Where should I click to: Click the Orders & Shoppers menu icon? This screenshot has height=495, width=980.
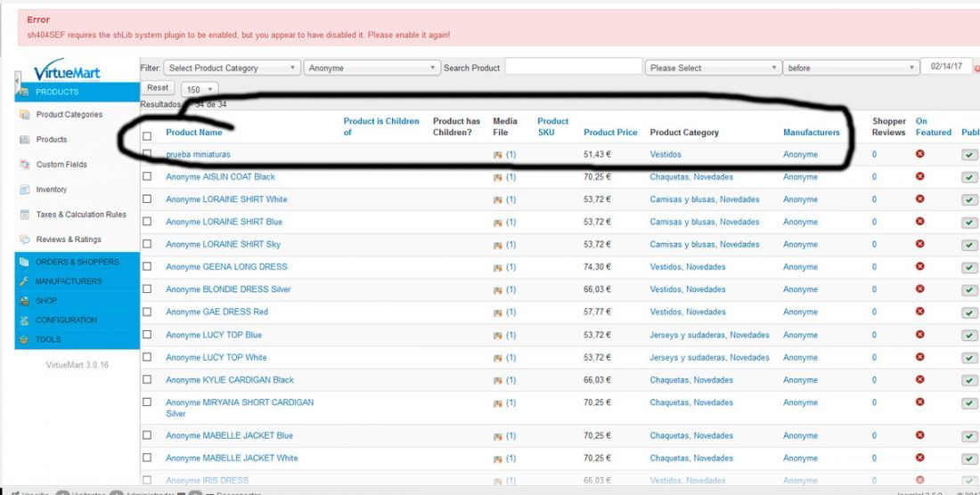[x=24, y=262]
